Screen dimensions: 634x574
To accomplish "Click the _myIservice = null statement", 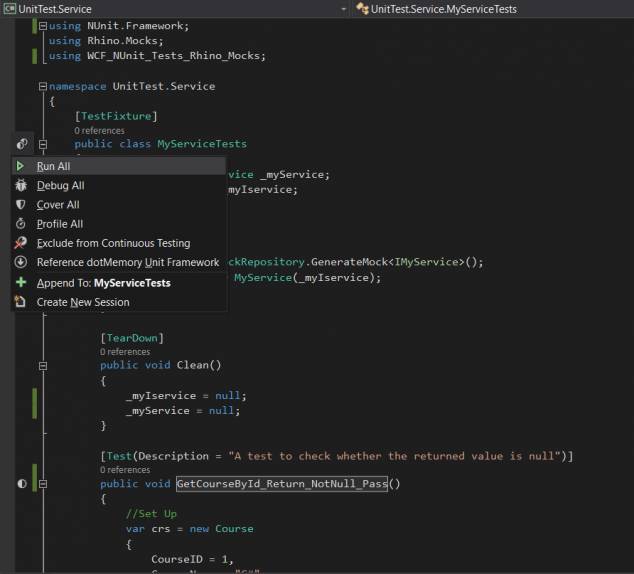I will point(186,395).
